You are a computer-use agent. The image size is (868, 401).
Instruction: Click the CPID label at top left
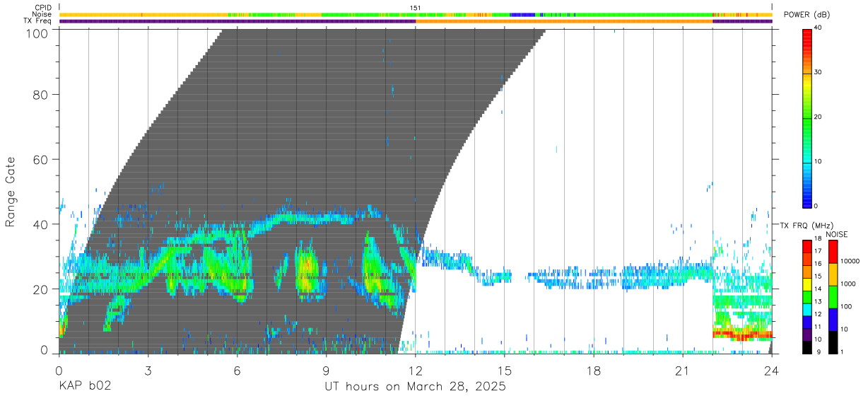[43, 7]
